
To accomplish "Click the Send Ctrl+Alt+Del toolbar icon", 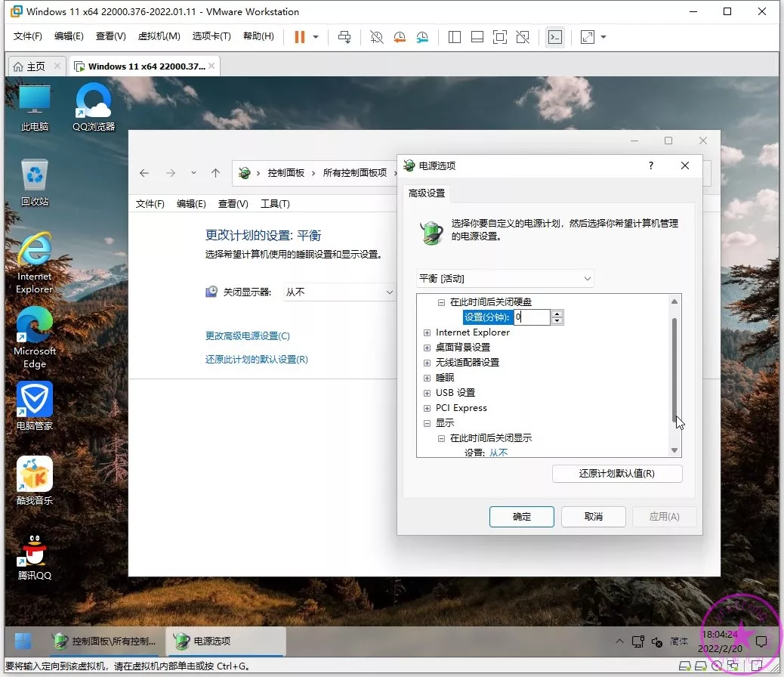I will 344,37.
